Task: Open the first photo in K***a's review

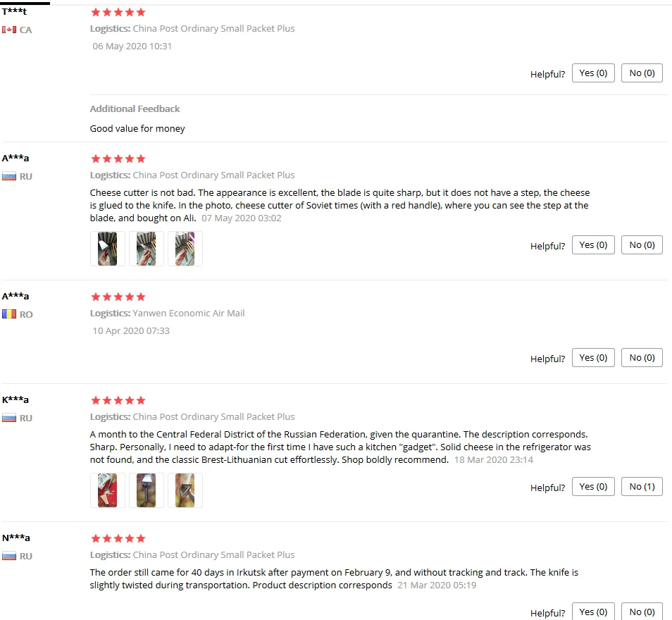Action: 108,490
